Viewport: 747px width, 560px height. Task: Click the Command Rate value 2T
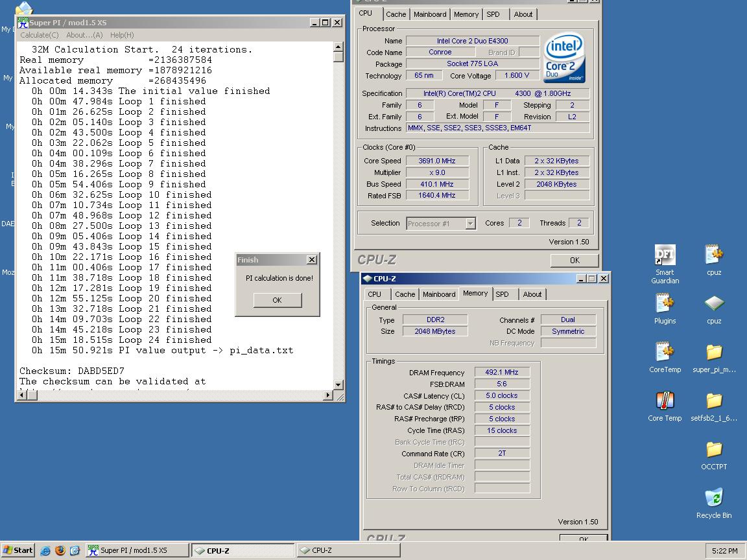click(x=502, y=454)
